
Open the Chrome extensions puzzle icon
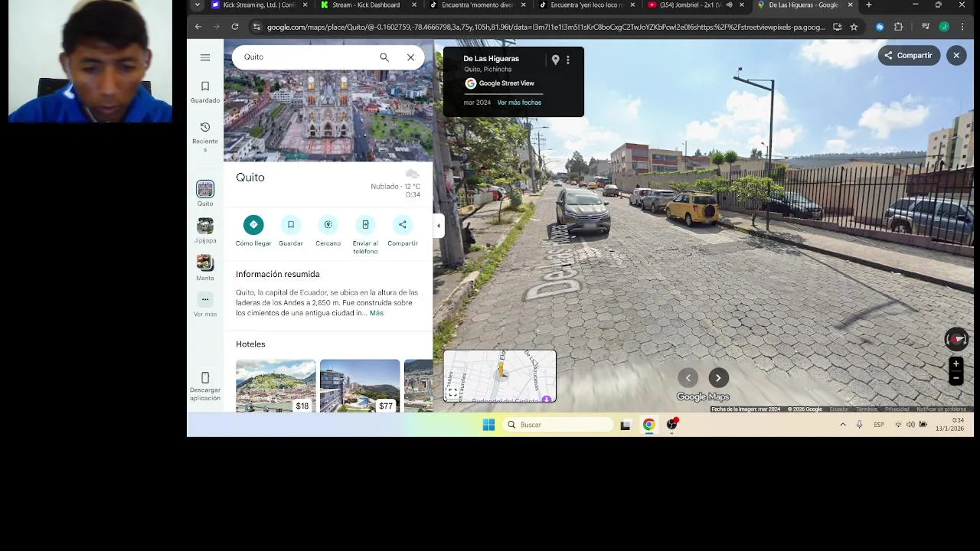[899, 27]
